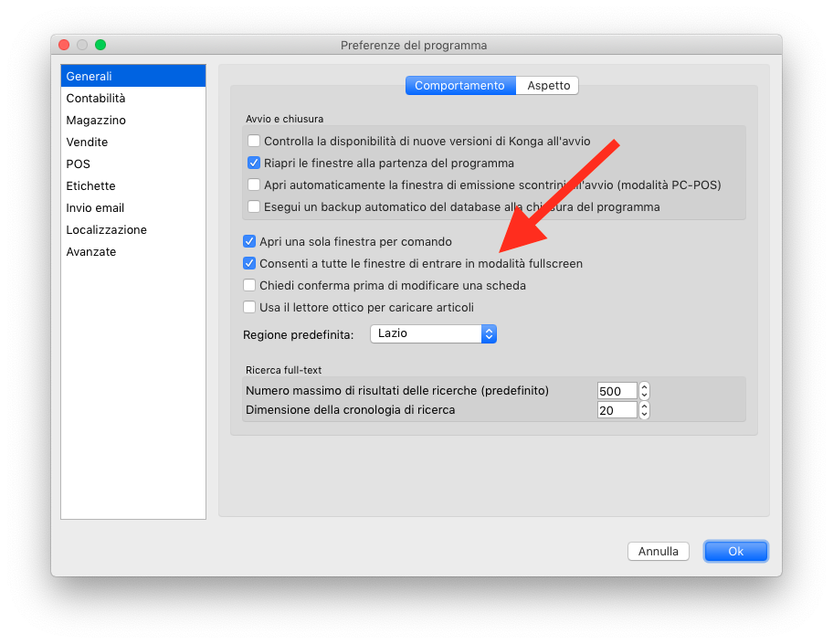Switch to the Aspetto tab
833x644 pixels.
pyautogui.click(x=548, y=86)
